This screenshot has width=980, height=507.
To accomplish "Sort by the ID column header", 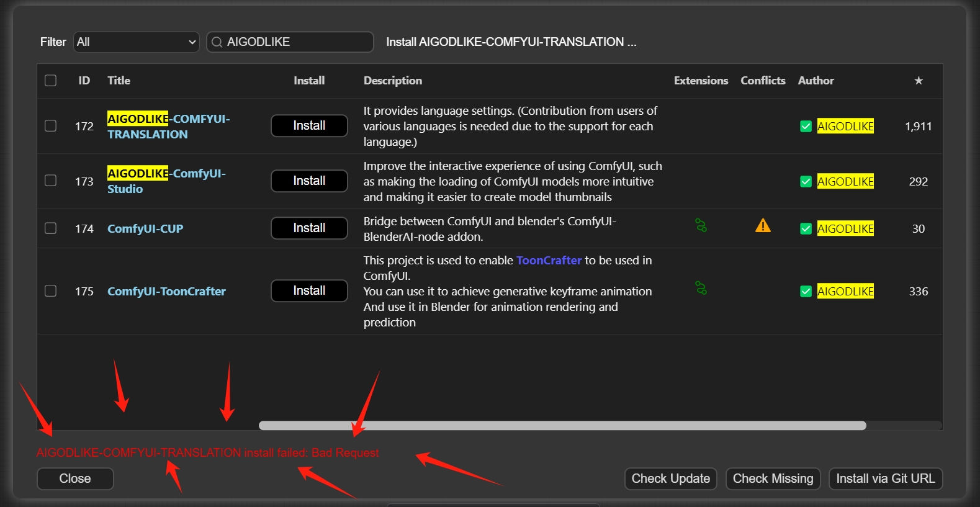I will tap(84, 81).
